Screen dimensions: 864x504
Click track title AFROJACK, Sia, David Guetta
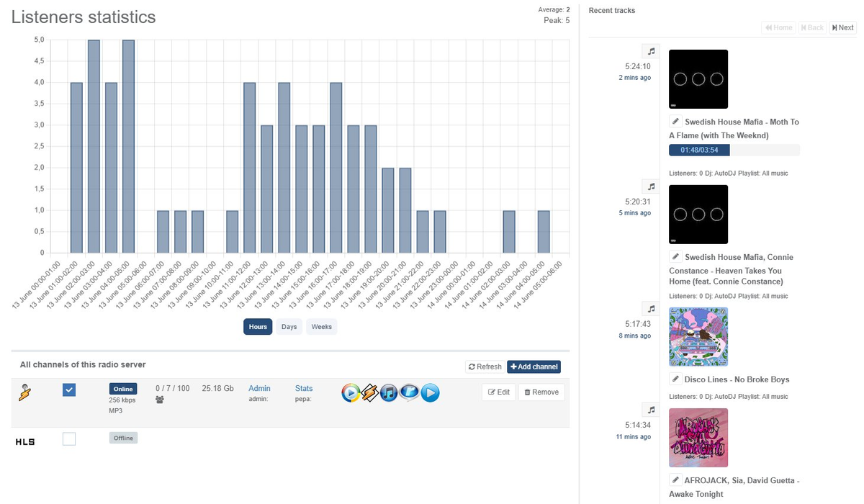pos(734,487)
